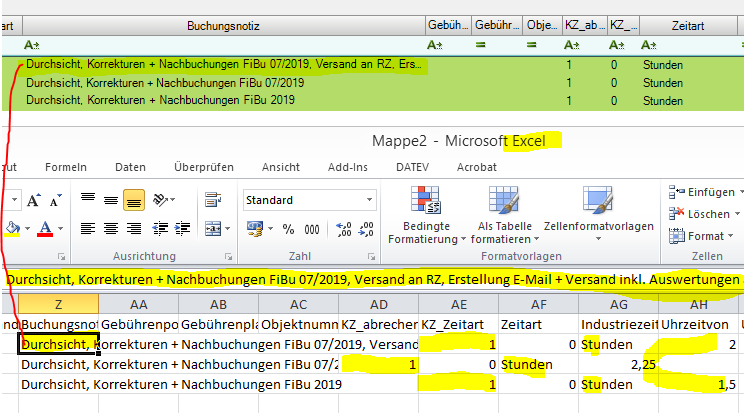Click Buchungsnotiz header in upper table
This screenshot has width=744, height=413.
coord(223,26)
